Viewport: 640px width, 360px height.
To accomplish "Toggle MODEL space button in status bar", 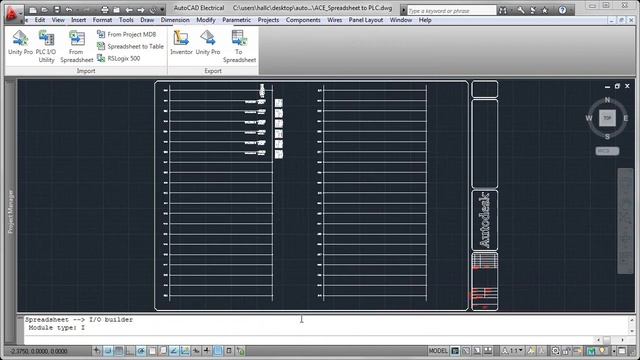I will 438,351.
